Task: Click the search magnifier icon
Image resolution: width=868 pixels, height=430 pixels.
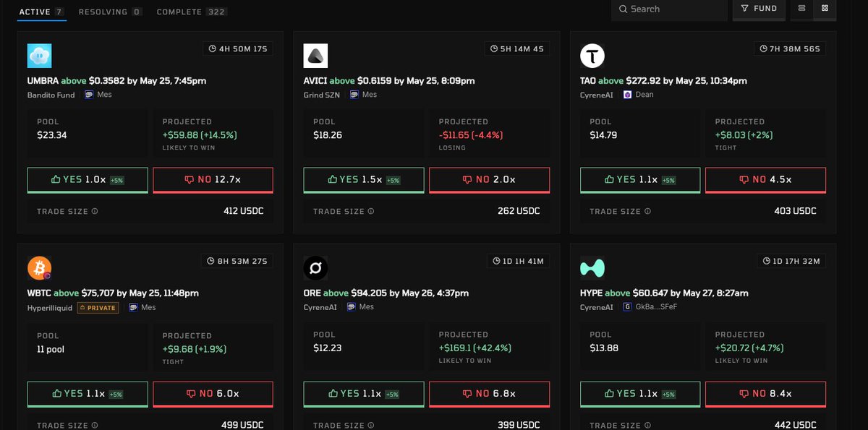Action: [x=623, y=9]
